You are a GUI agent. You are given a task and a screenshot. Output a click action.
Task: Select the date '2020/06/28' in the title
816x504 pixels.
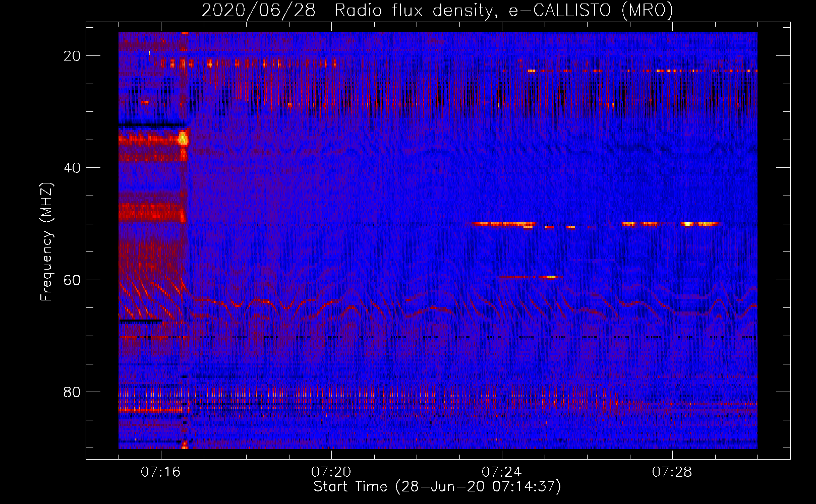point(258,11)
